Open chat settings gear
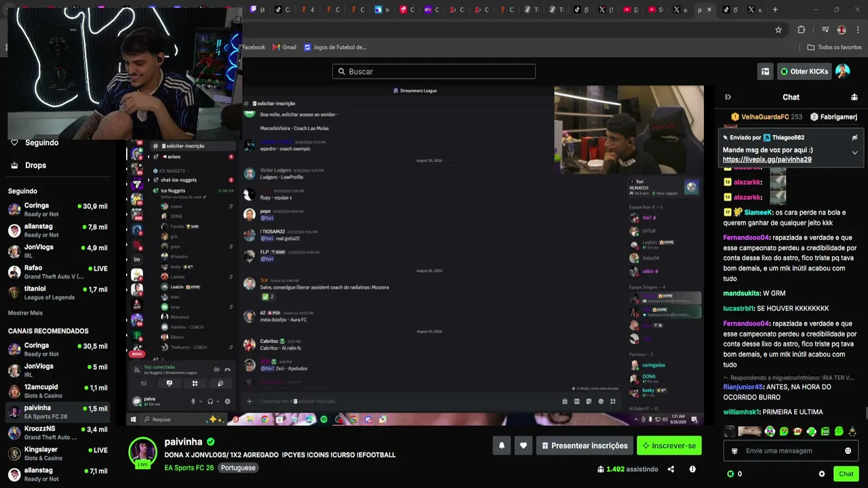This screenshot has width=868, height=488. click(x=822, y=474)
